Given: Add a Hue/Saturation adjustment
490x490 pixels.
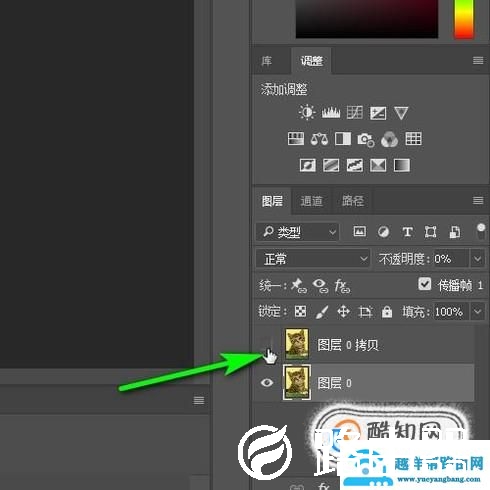Looking at the screenshot, I should click(x=296, y=139).
